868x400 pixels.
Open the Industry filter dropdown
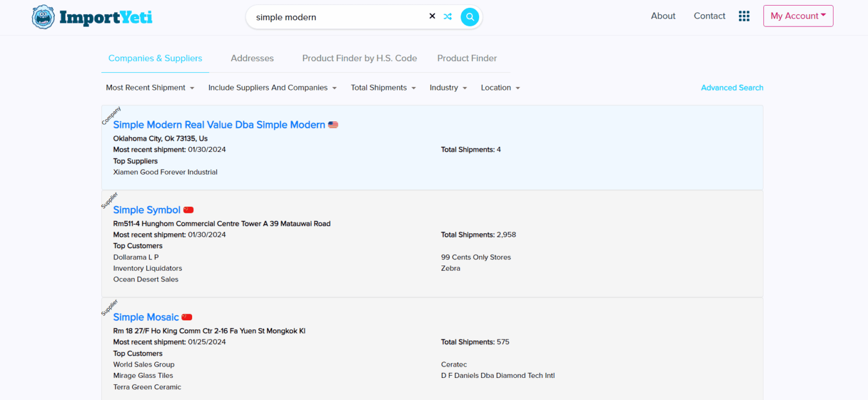(x=448, y=88)
